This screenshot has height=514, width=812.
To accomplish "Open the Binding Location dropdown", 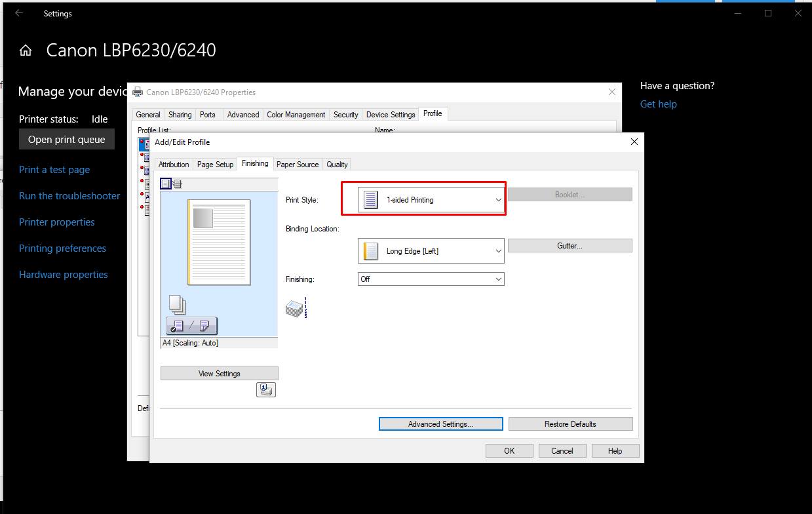I will pos(431,251).
